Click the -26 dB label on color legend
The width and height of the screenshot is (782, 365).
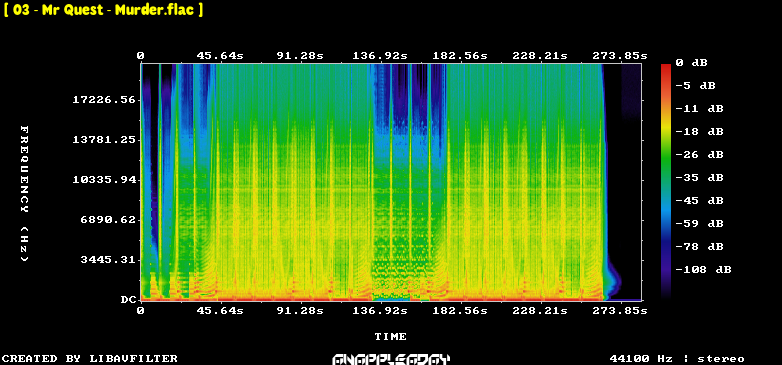point(699,155)
